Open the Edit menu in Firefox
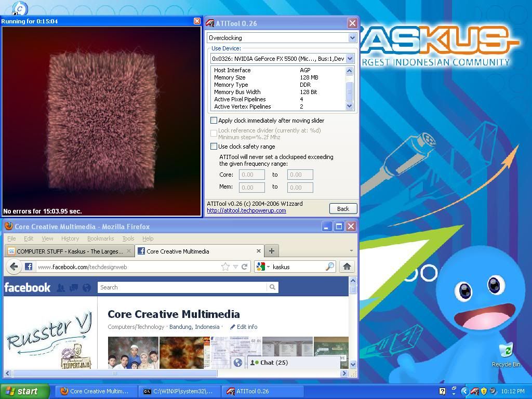532x399 pixels. 29,238
